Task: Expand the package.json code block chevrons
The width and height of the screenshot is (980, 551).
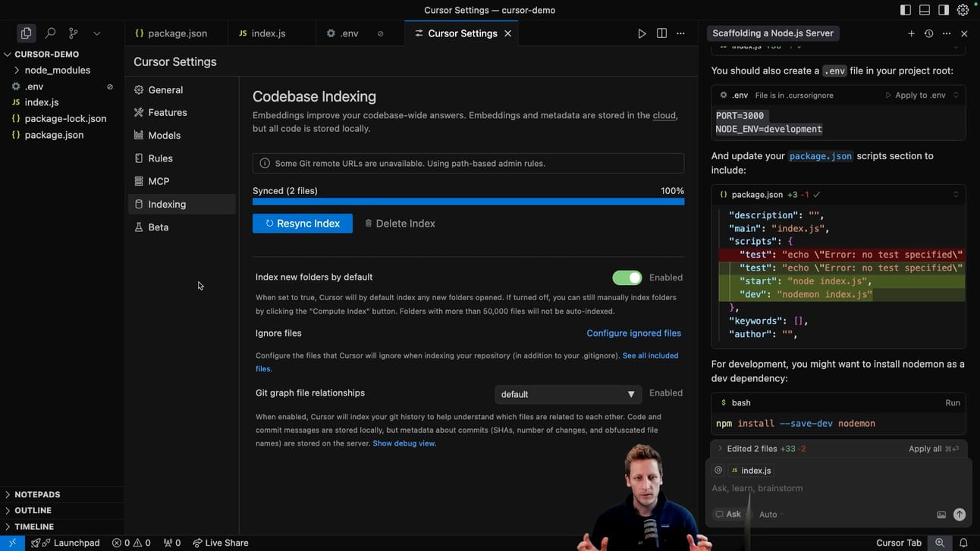Action: tap(956, 195)
